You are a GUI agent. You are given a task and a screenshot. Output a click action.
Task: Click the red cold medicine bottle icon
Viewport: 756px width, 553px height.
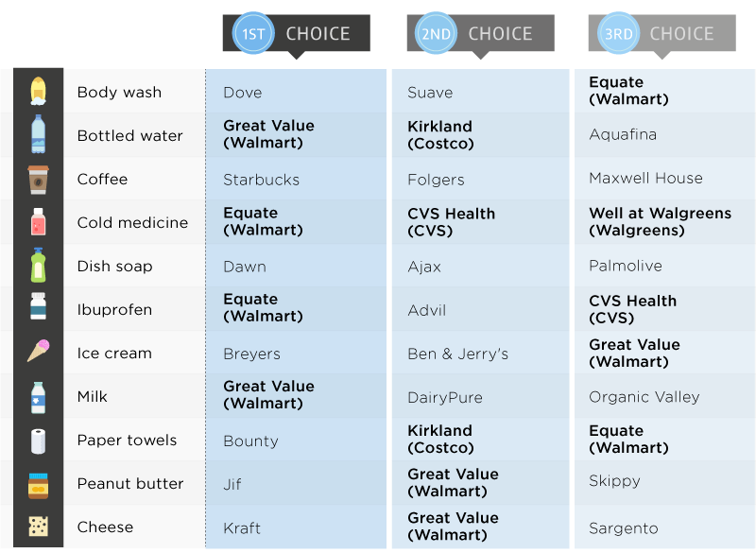point(38,222)
